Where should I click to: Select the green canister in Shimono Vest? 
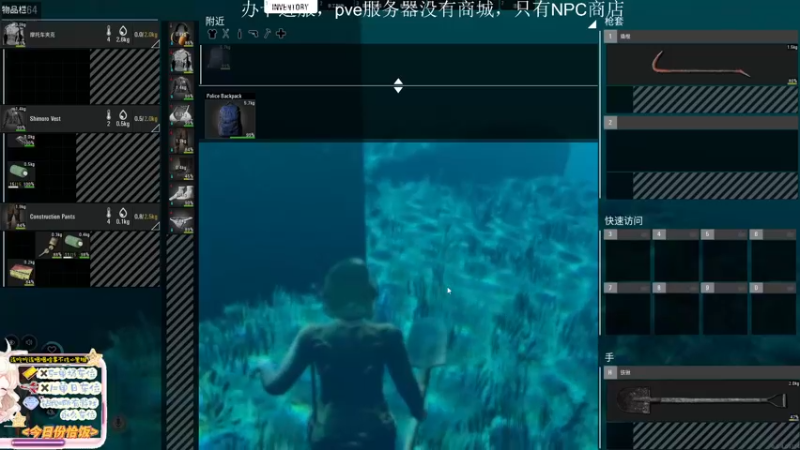[21, 174]
